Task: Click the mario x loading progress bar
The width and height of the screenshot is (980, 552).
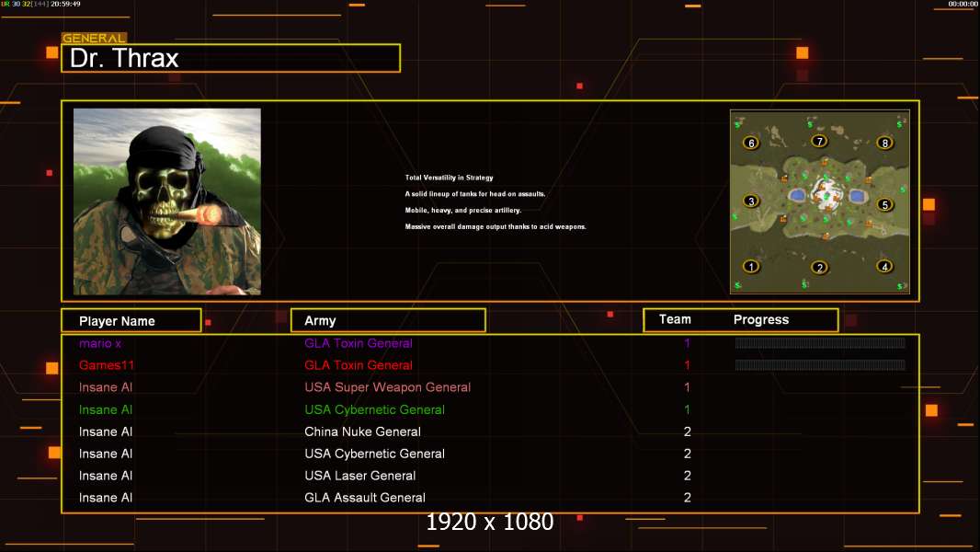Action: (x=820, y=342)
